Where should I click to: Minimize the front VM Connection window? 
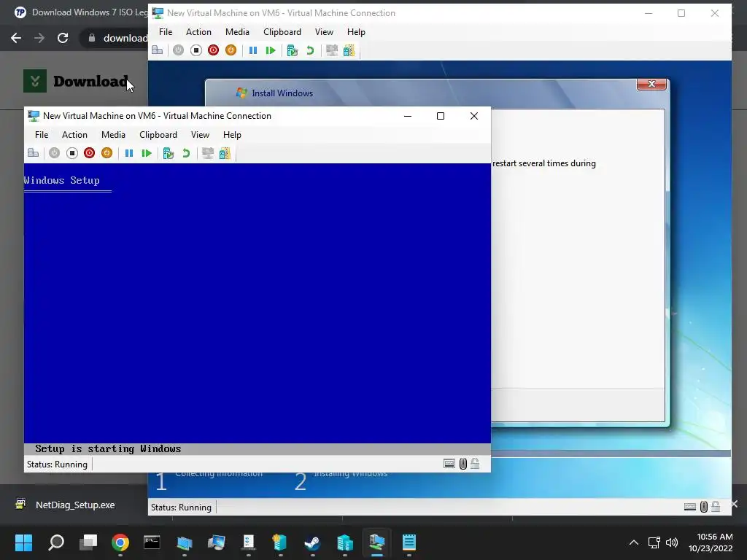coord(408,116)
